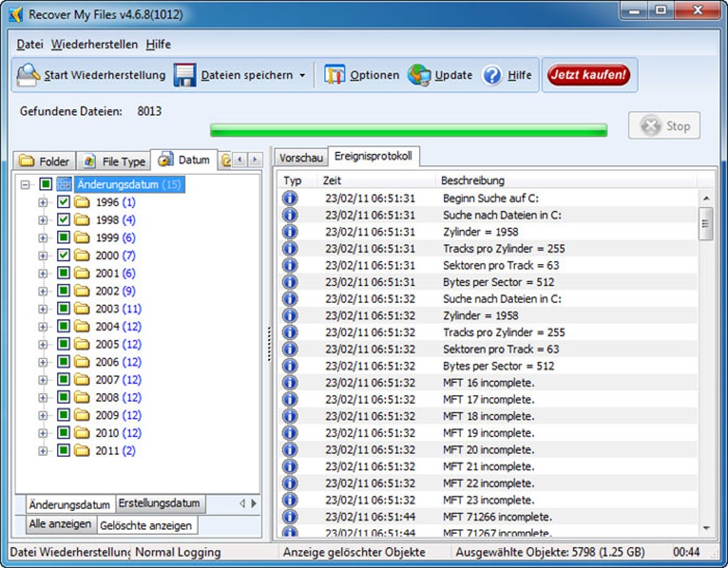Expand the 2010 tree node
This screenshot has height=568, width=728.
tap(43, 433)
